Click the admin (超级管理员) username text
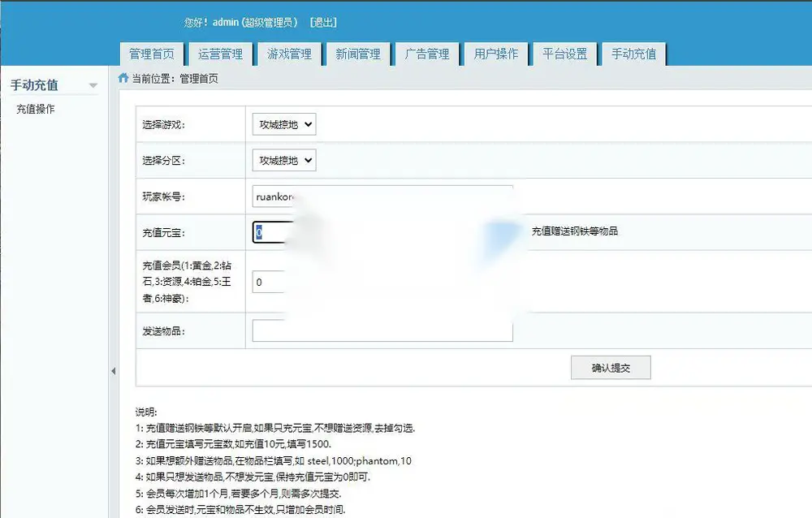The width and height of the screenshot is (812, 518). coord(255,22)
